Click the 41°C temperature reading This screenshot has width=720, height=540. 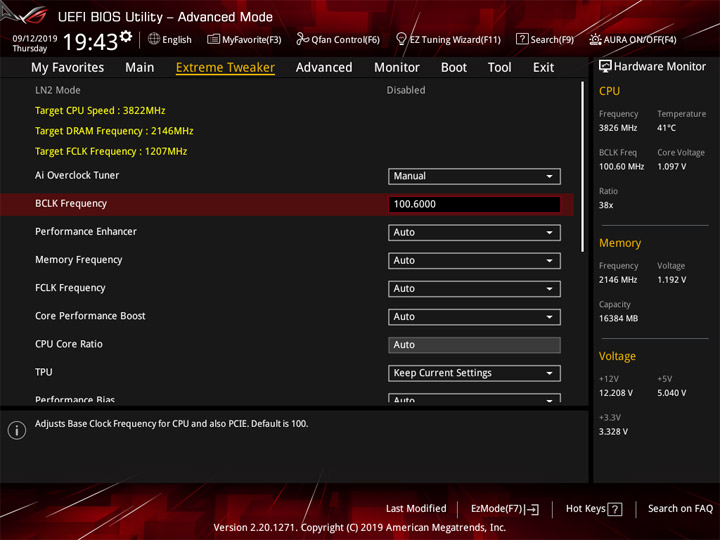click(666, 128)
